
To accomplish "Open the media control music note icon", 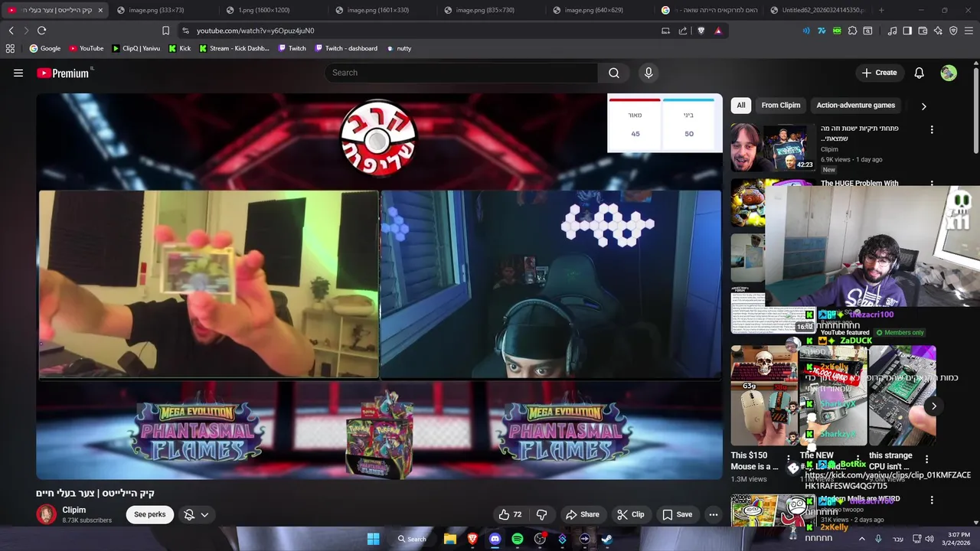I will (892, 31).
